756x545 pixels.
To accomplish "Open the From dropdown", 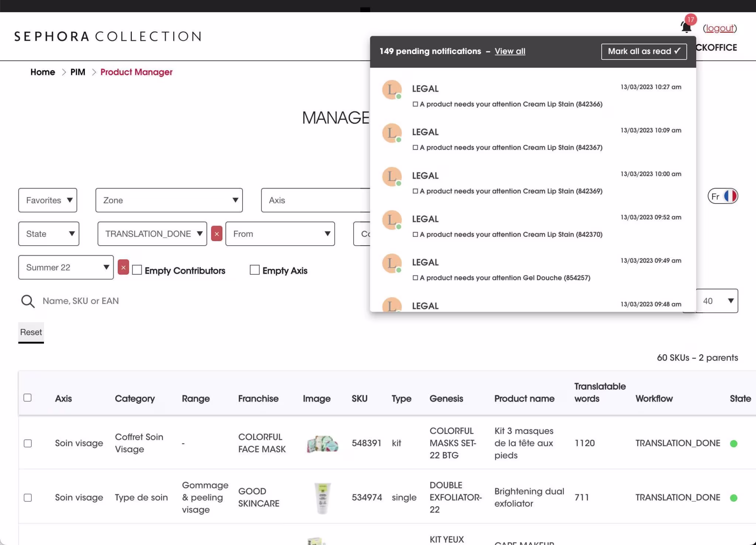I will point(280,234).
